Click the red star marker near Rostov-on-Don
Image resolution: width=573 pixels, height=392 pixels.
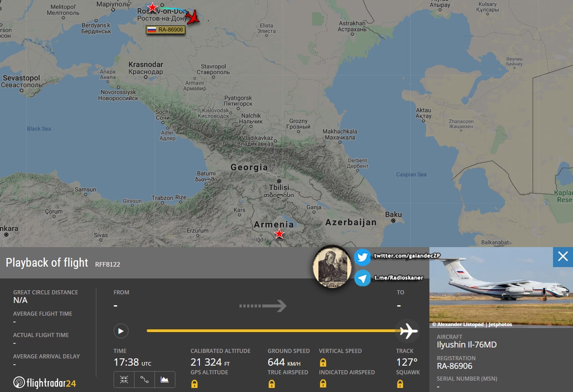click(153, 7)
